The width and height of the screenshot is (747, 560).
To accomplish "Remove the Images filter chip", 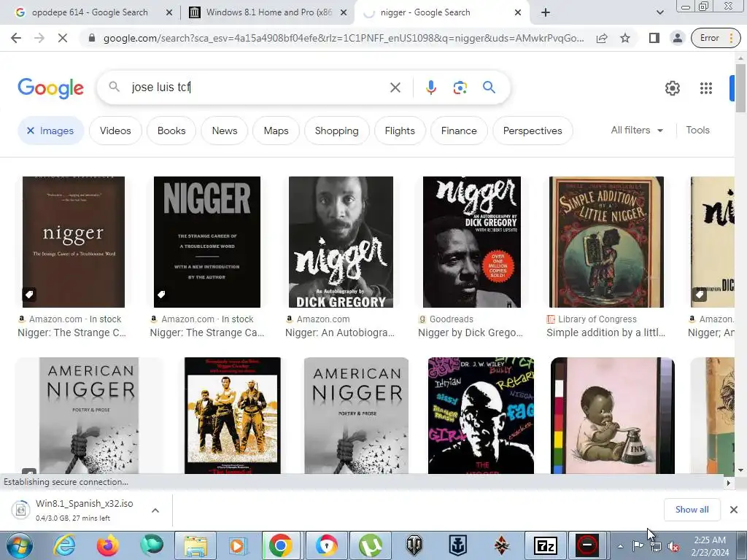I will click(x=30, y=131).
